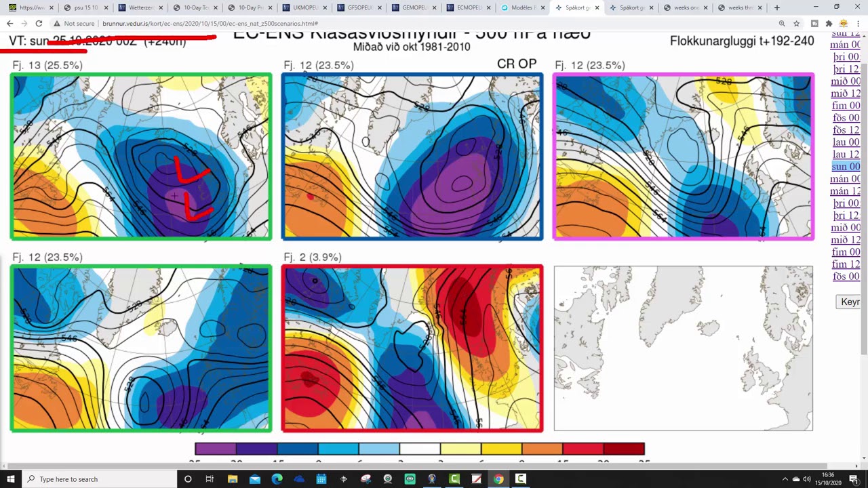Image resolution: width=868 pixels, height=488 pixels.
Task: Select the lau 00 forecast link
Action: pos(846,142)
